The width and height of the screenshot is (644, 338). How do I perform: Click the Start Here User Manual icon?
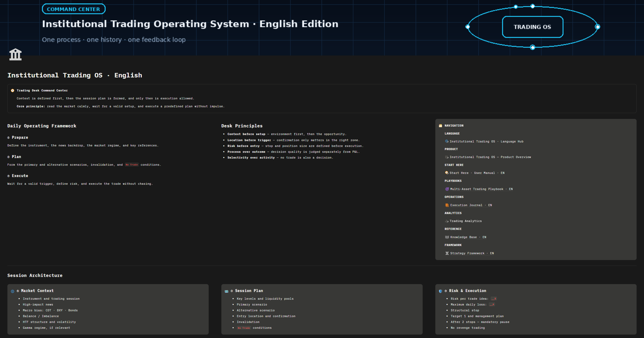coord(447,173)
